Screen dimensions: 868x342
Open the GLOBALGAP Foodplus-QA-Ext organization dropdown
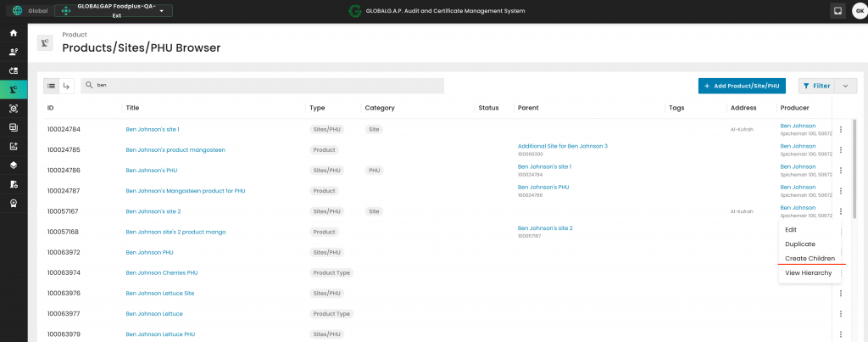[113, 11]
